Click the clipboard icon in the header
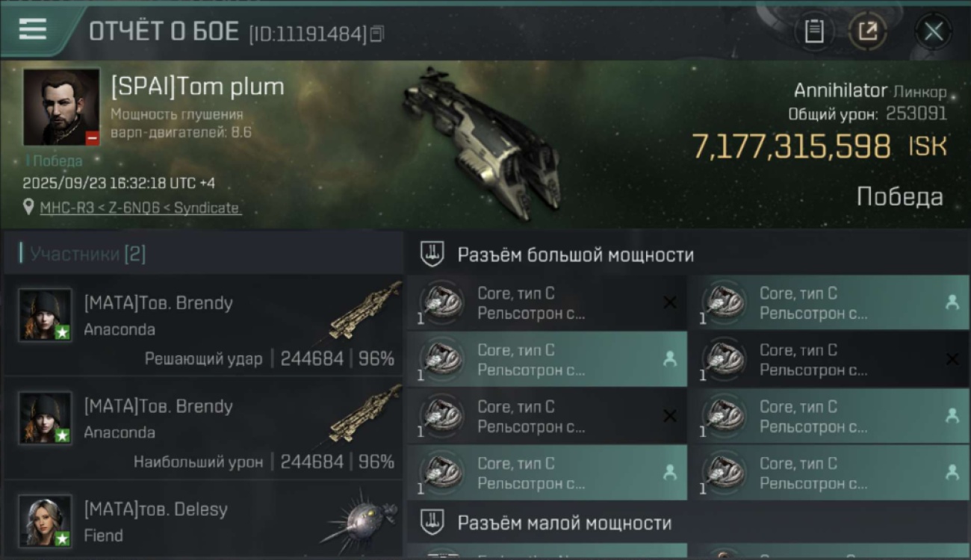Viewport: 971px width, 560px height. (x=814, y=31)
